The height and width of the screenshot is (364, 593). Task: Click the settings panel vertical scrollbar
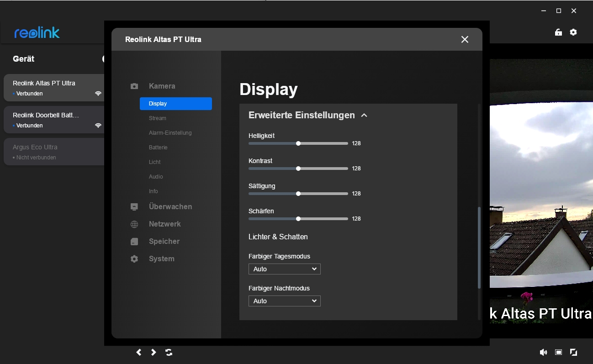[x=479, y=248]
